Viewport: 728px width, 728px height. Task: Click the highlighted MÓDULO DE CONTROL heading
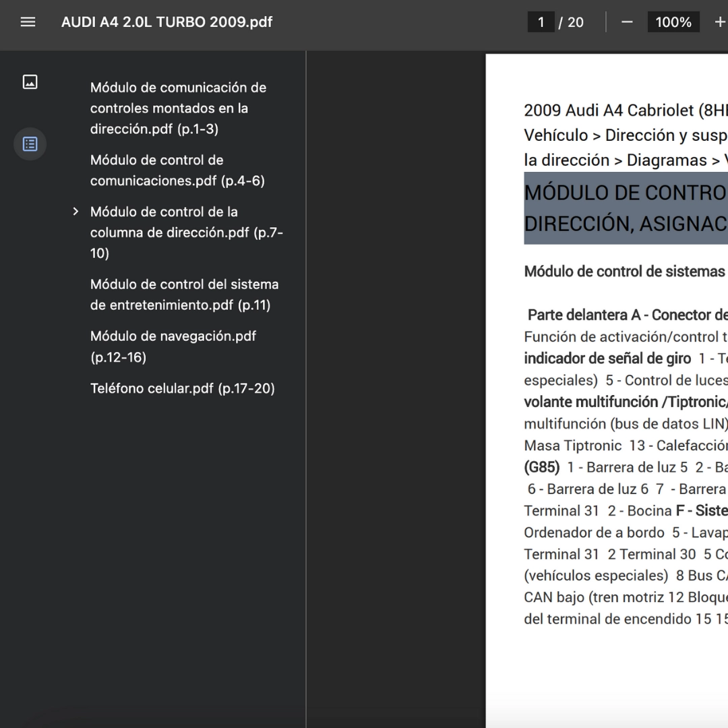625,208
